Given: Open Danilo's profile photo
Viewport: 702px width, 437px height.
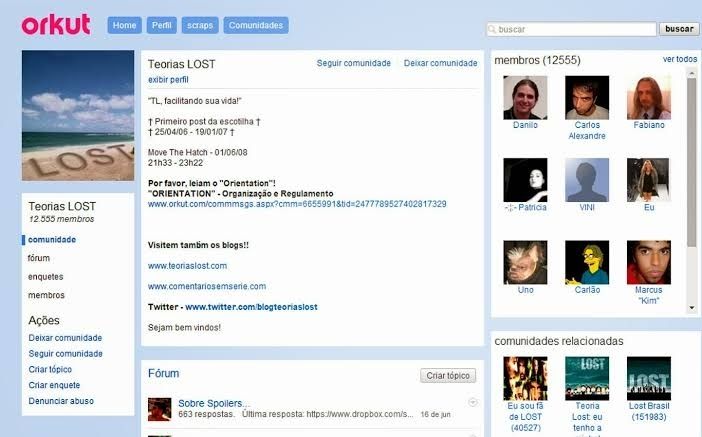Looking at the screenshot, I should [525, 97].
